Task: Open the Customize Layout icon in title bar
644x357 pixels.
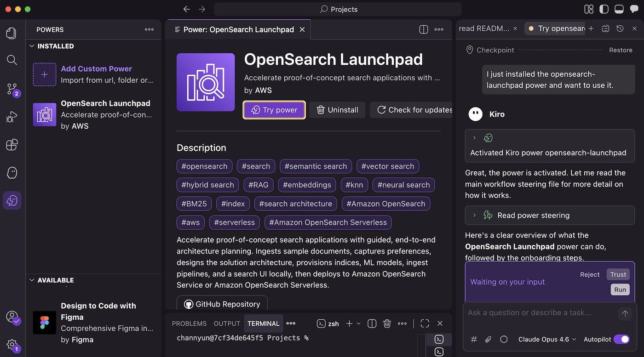Action: 589,9
